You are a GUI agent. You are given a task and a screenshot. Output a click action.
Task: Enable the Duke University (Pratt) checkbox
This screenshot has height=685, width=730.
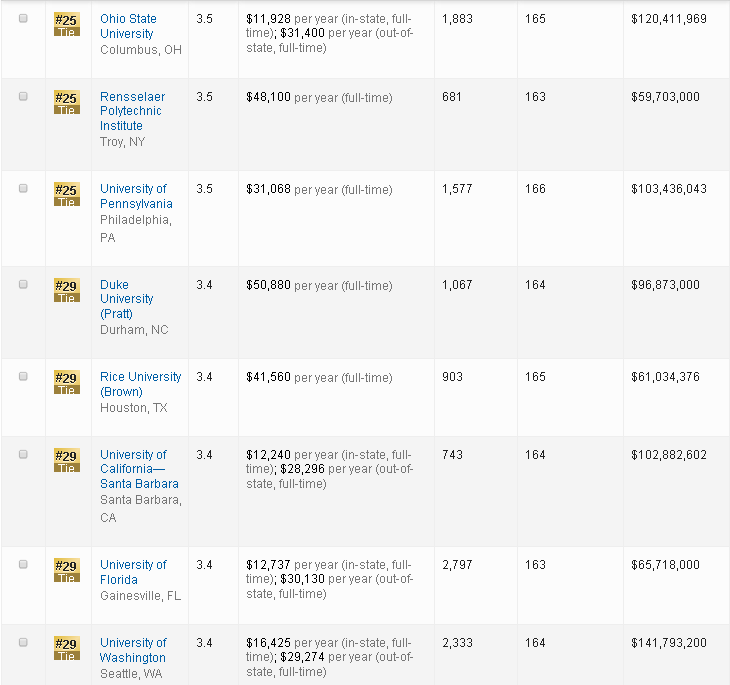tap(24, 285)
